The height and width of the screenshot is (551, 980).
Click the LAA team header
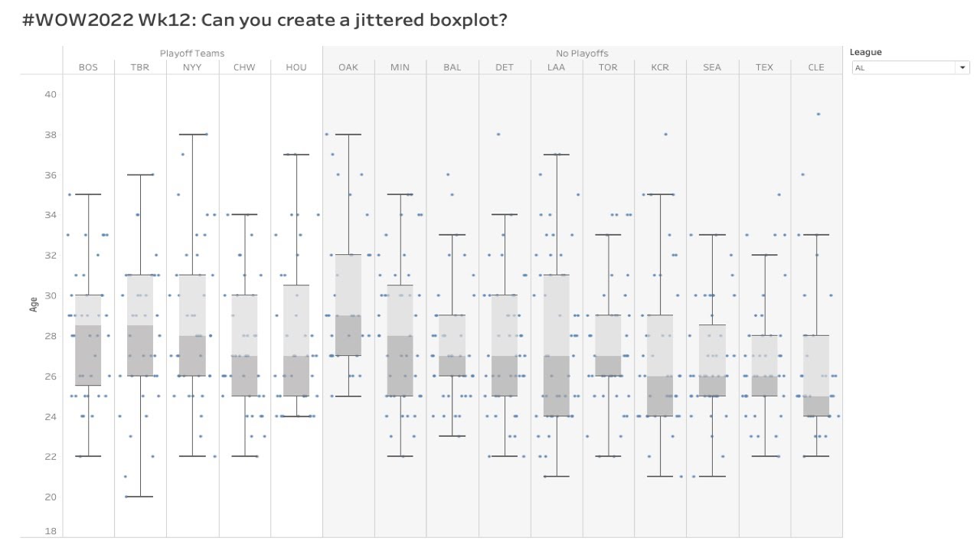click(556, 67)
